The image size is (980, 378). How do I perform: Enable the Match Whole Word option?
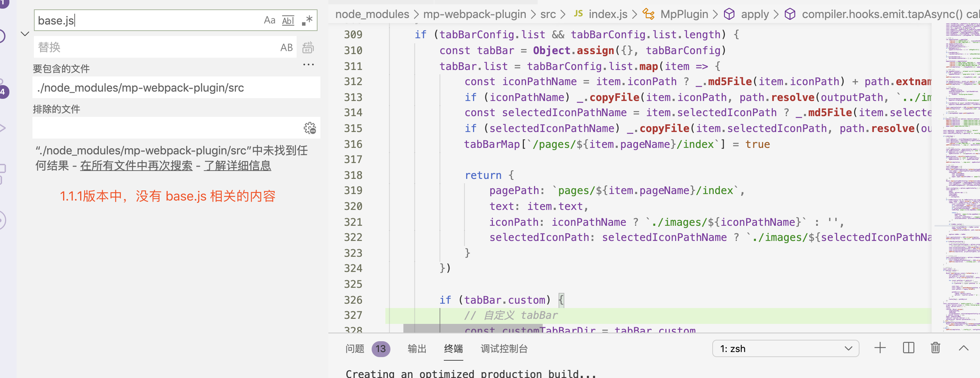tap(288, 20)
